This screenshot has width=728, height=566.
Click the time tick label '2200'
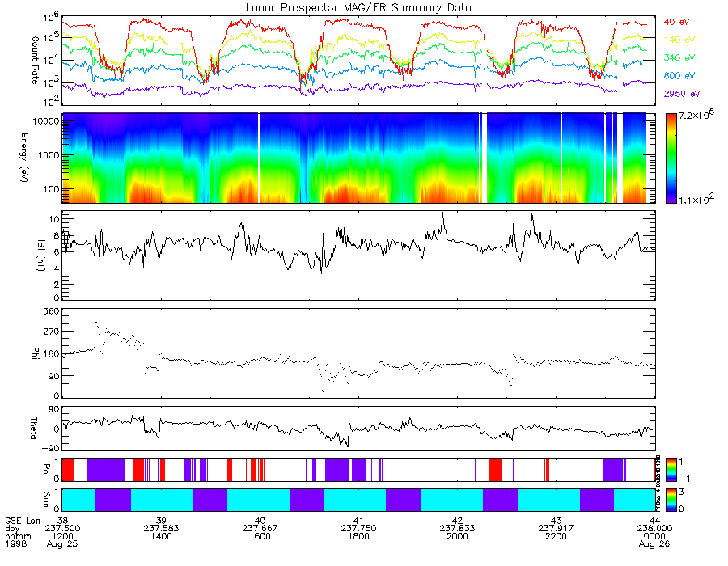tap(556, 536)
